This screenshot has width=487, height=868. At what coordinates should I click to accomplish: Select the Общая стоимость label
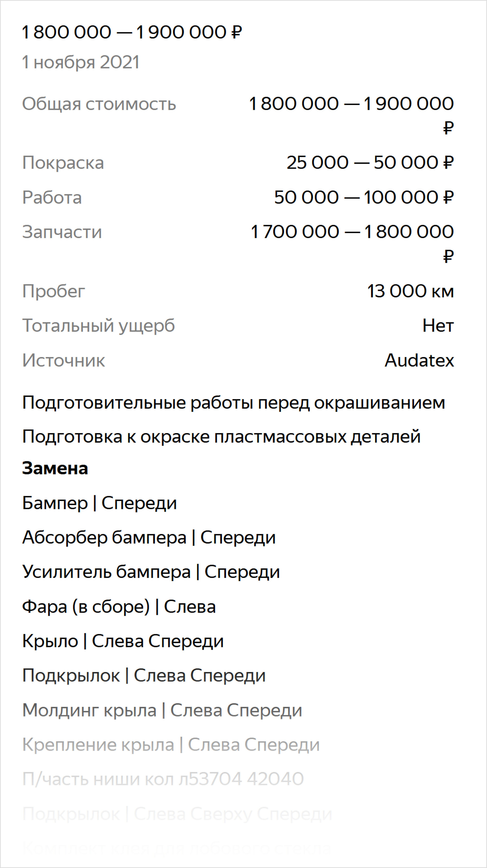pos(99,104)
